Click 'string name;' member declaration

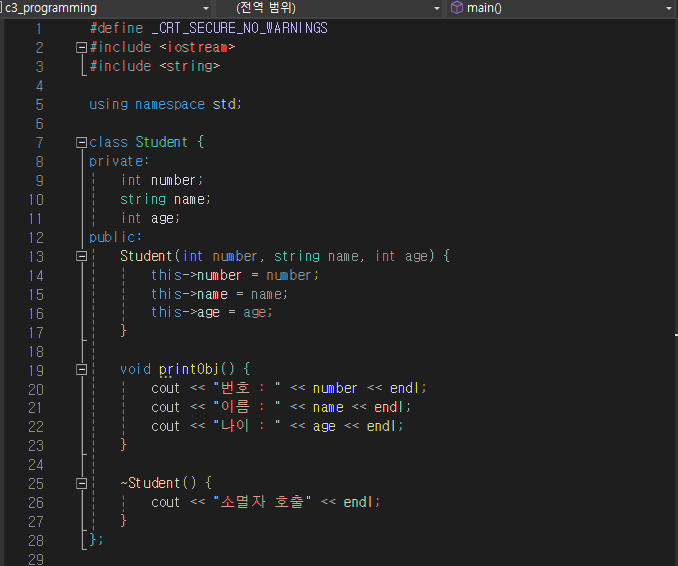[165, 199]
